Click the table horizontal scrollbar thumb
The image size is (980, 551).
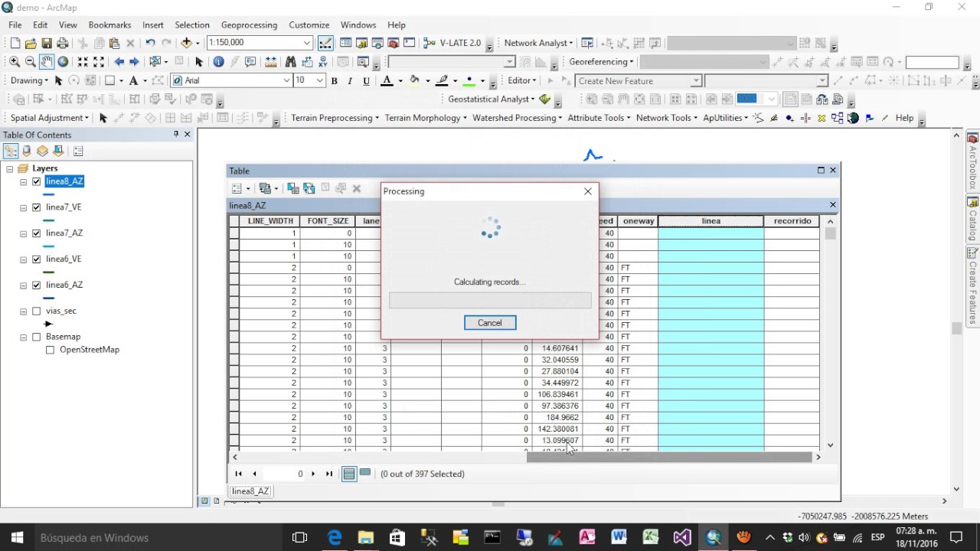pos(668,457)
